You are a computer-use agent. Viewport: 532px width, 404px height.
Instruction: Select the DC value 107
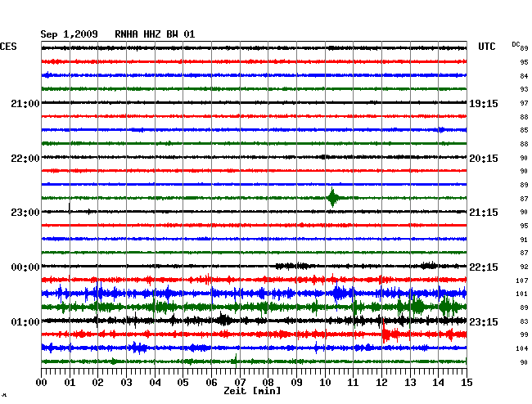click(521, 281)
